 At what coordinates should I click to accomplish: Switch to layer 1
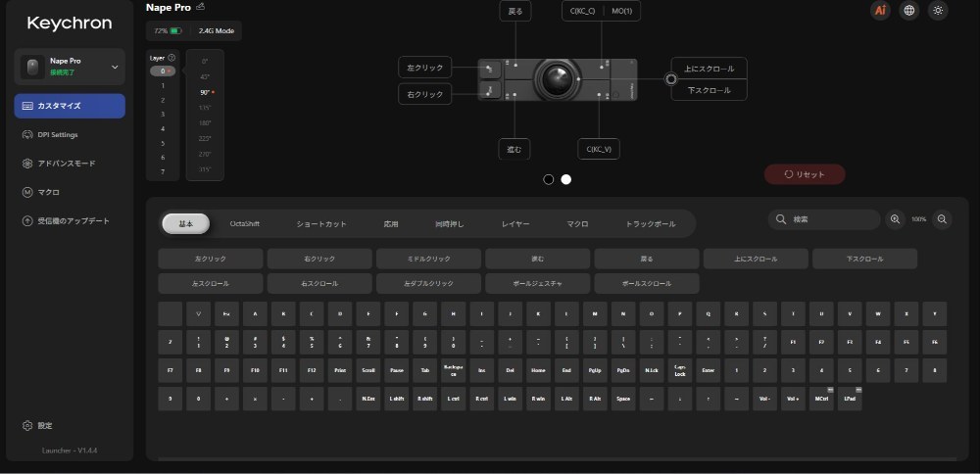pos(163,85)
